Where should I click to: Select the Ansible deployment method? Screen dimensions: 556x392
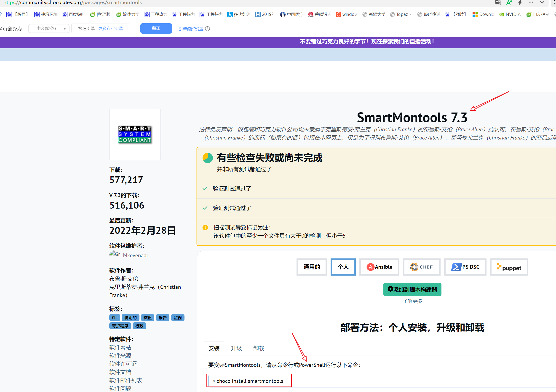[379, 267]
